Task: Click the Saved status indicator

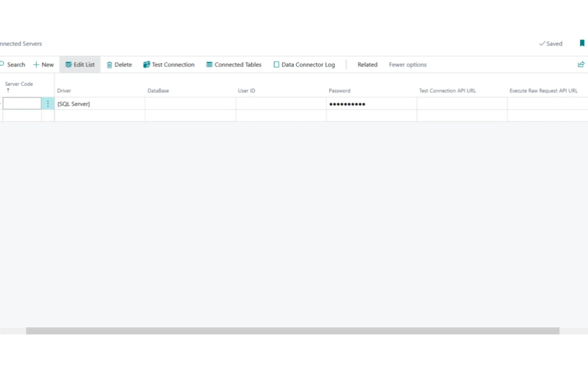Action: [551, 43]
